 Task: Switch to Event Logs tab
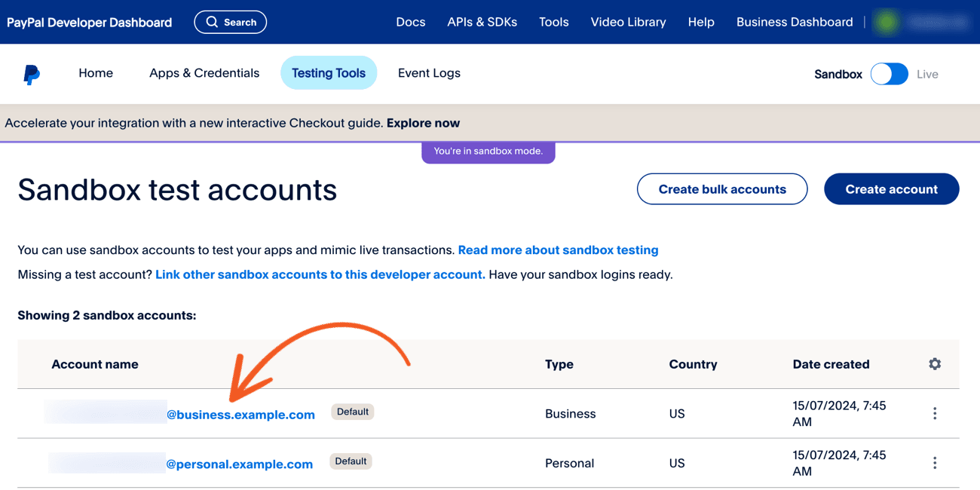(429, 73)
